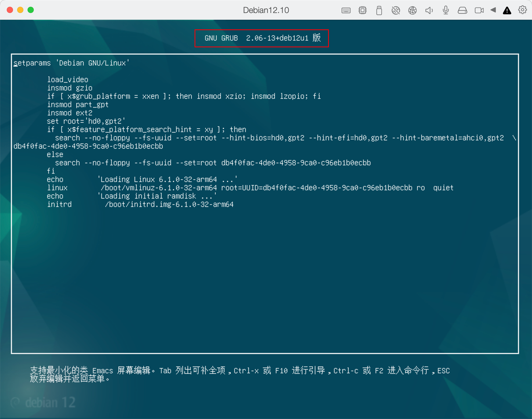Click the set root='hd0,gpt2' line

click(x=86, y=121)
